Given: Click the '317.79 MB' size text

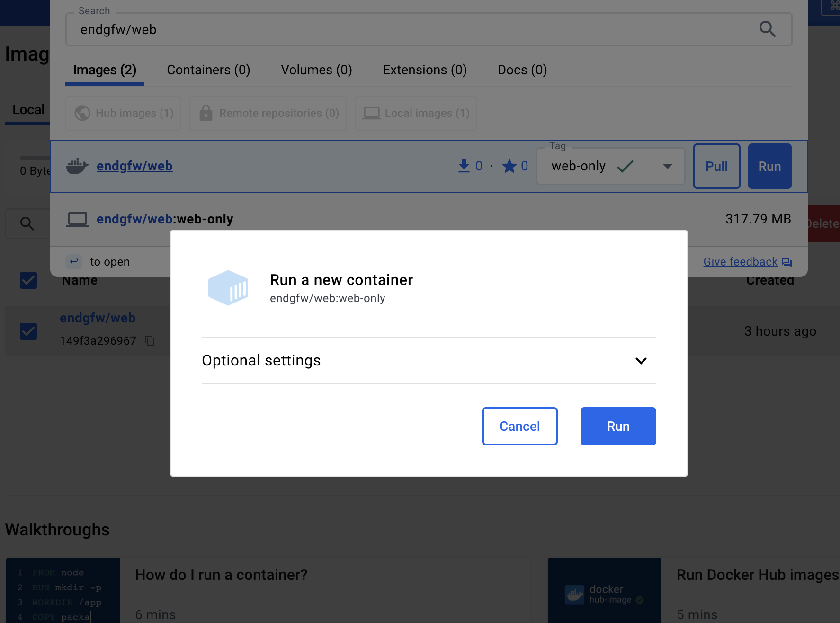Looking at the screenshot, I should pyautogui.click(x=758, y=219).
